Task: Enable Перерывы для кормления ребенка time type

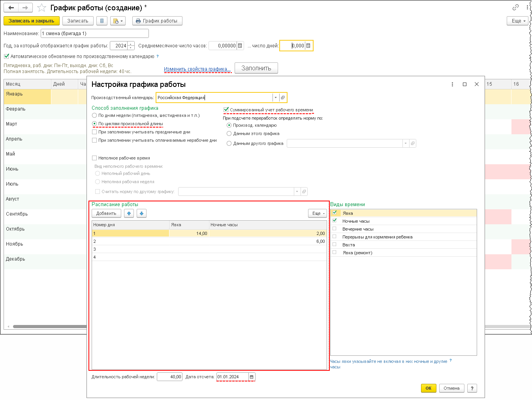Action: 335,236
